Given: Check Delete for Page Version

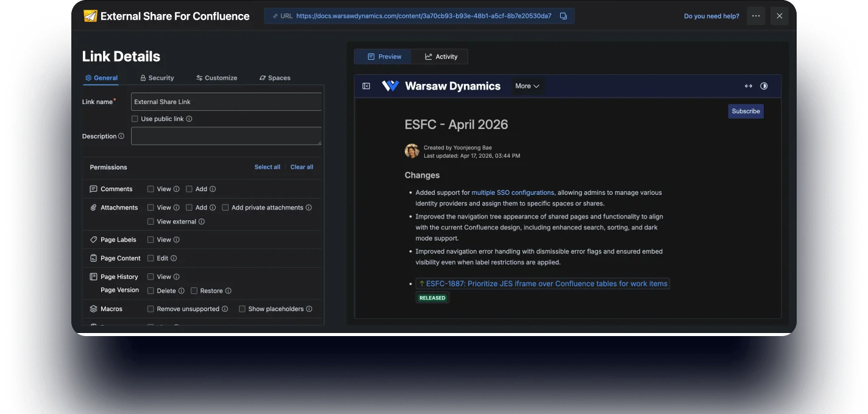Looking at the screenshot, I should (151, 291).
